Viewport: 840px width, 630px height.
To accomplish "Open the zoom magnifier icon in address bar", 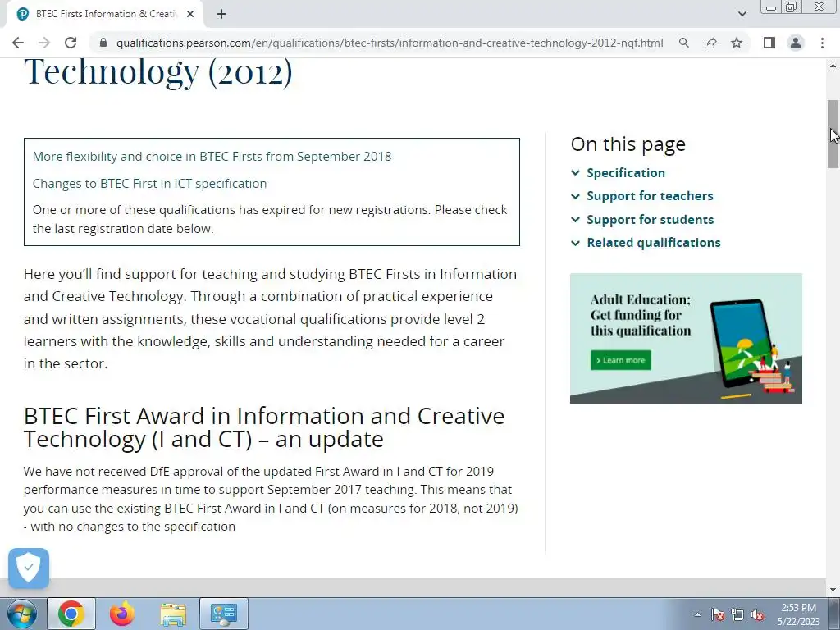I will pyautogui.click(x=683, y=43).
